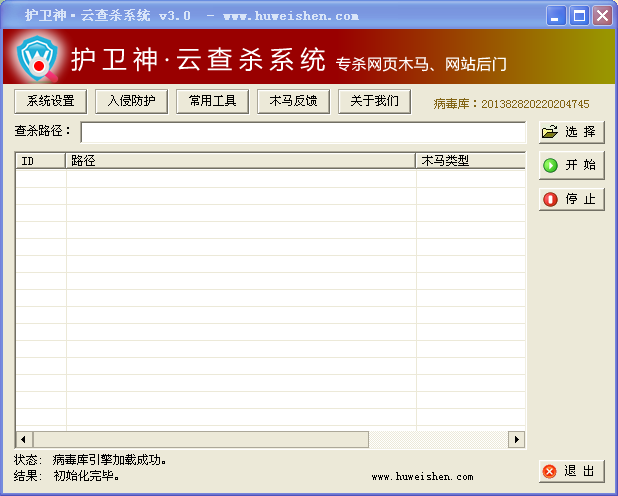The image size is (618, 496).
Task: Click the 查杀路径 scan path input field
Action: coord(303,132)
